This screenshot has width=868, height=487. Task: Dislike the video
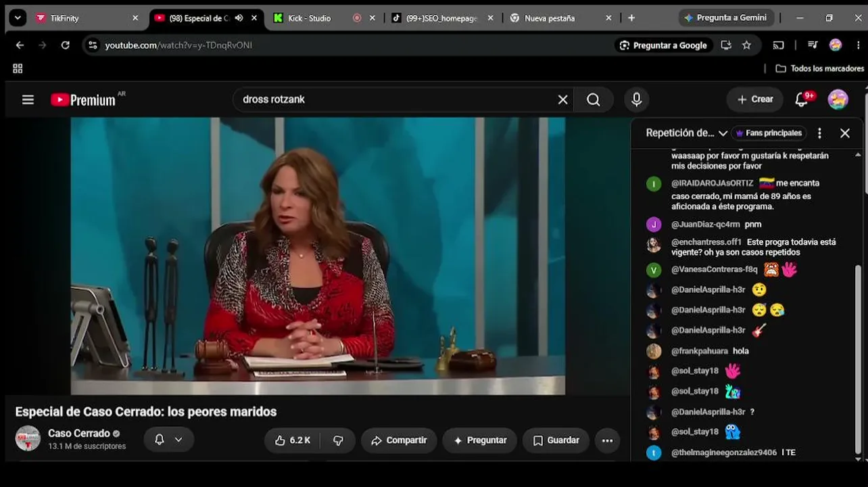pos(338,440)
